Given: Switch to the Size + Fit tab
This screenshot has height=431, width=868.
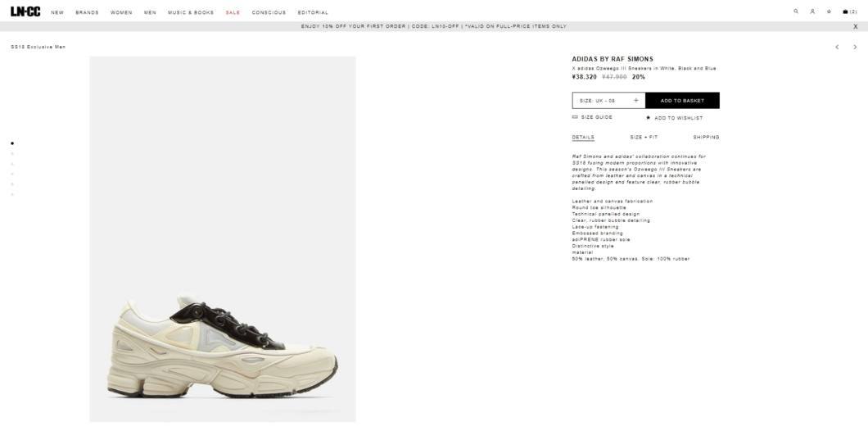Looking at the screenshot, I should (644, 137).
